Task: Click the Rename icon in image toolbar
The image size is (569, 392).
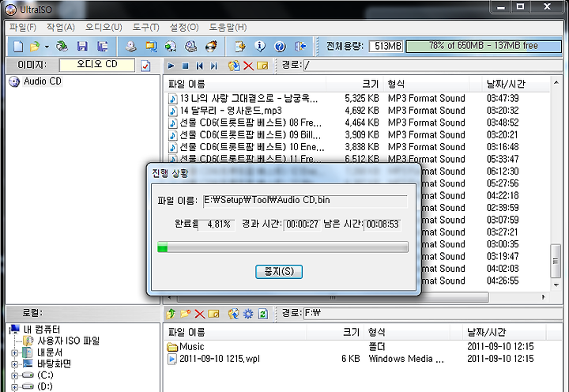Action: click(x=262, y=66)
